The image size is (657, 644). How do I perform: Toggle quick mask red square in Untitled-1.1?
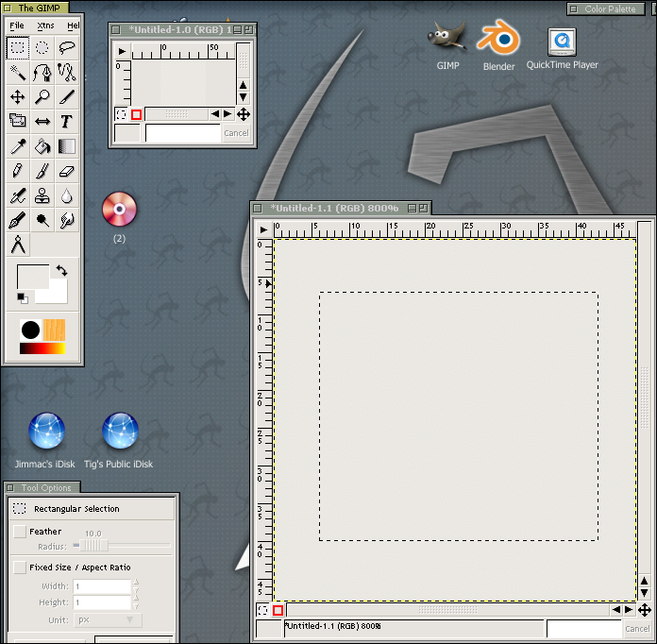[278, 611]
